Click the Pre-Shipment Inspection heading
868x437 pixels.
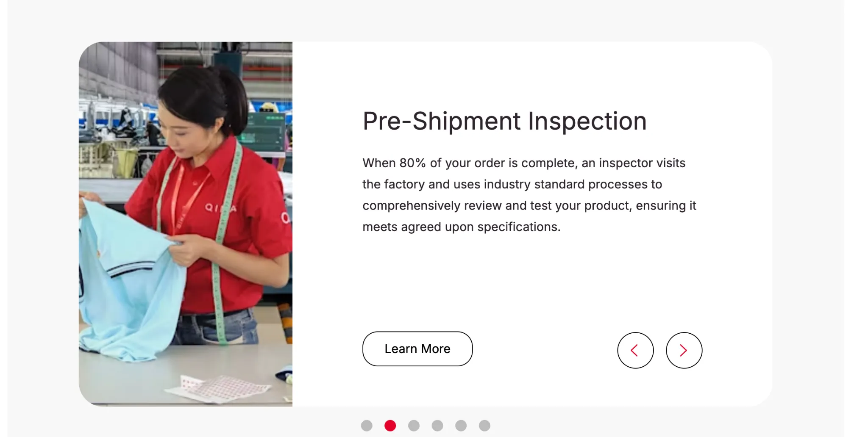[x=504, y=121]
